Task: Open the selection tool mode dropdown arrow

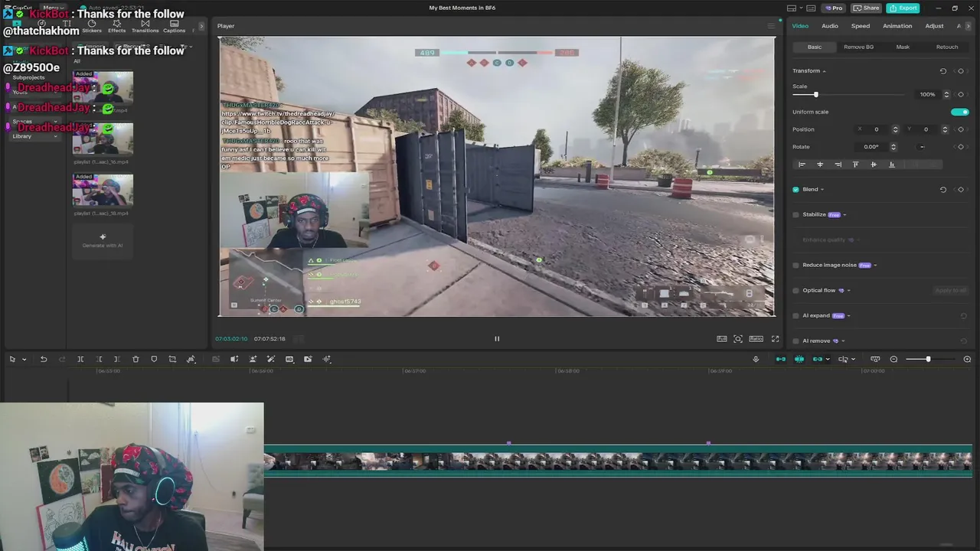Action: tap(24, 360)
